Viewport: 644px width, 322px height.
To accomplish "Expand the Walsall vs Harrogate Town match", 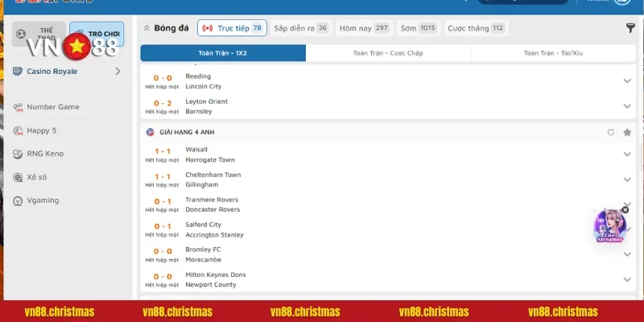I will pyautogui.click(x=627, y=155).
